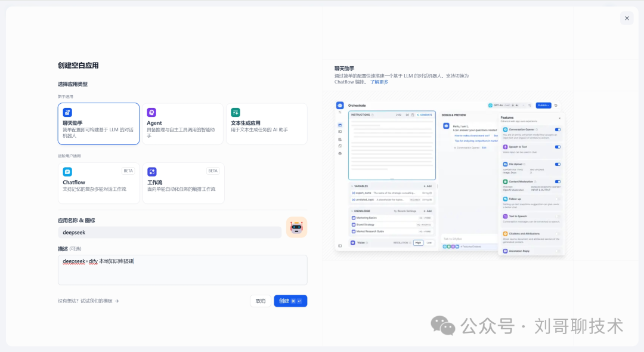Choose the 工作流 BETA app type card
This screenshot has width=644, height=352.
(183, 183)
